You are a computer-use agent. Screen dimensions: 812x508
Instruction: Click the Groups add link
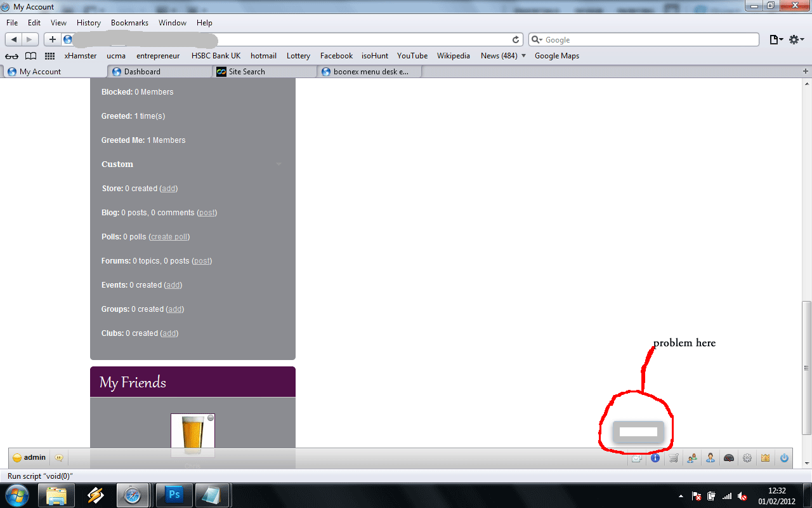coord(175,309)
